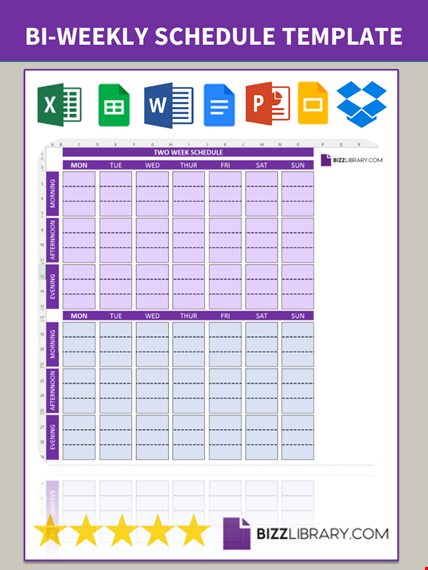Image resolution: width=428 pixels, height=570 pixels.
Task: Click the second week Morning row label
Action: tap(53, 344)
